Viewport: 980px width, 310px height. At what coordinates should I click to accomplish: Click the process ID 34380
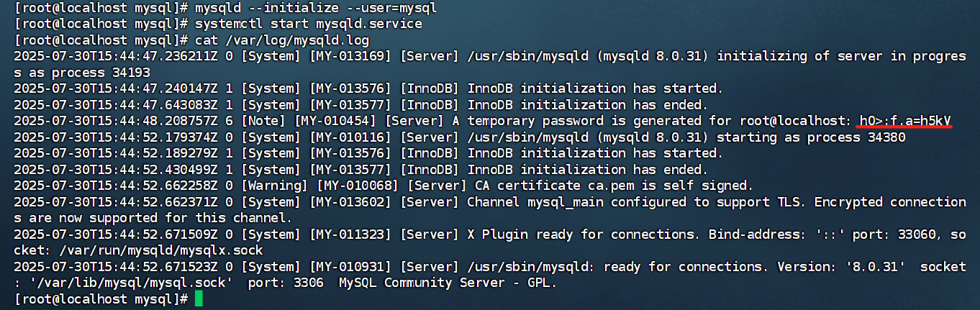pyautogui.click(x=886, y=137)
